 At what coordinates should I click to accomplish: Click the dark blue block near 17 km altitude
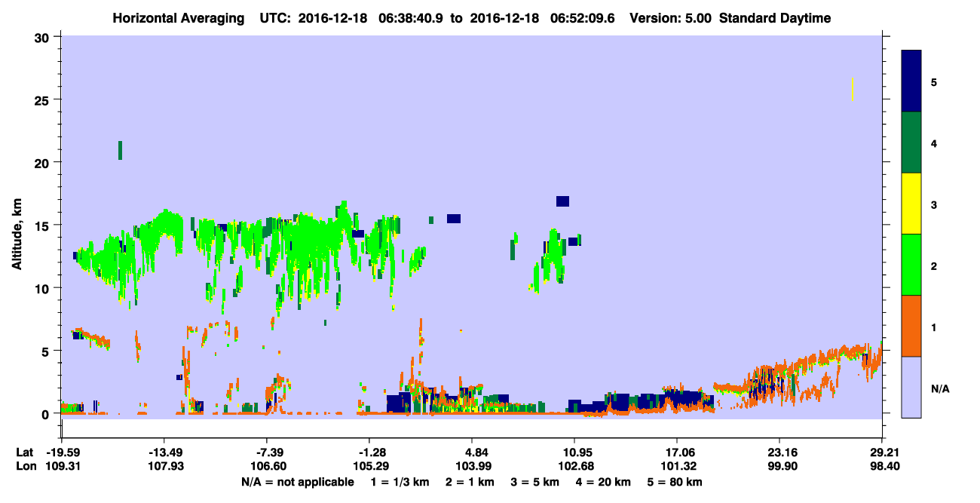(562, 201)
